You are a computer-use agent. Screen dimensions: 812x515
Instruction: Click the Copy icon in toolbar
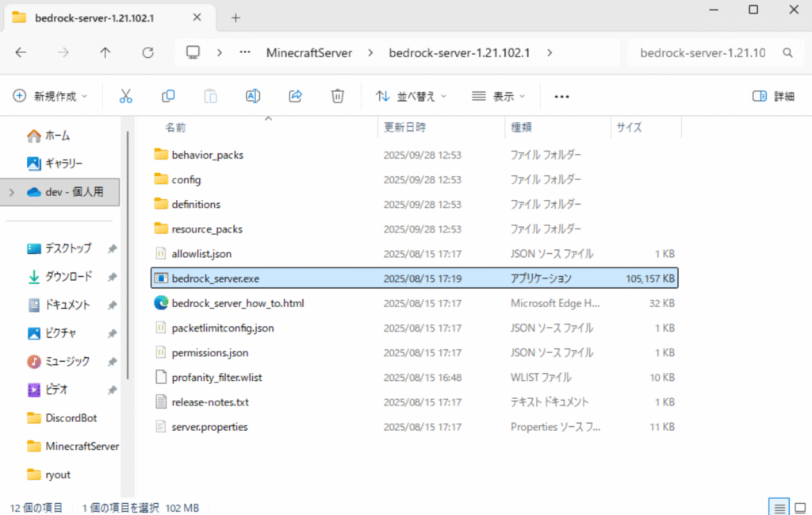click(x=168, y=96)
